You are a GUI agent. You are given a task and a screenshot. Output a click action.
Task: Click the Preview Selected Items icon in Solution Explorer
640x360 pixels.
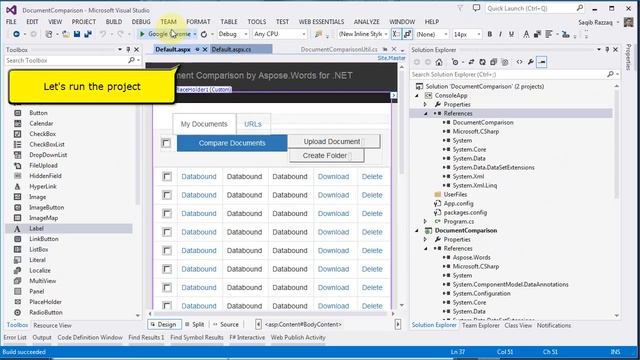(542, 62)
